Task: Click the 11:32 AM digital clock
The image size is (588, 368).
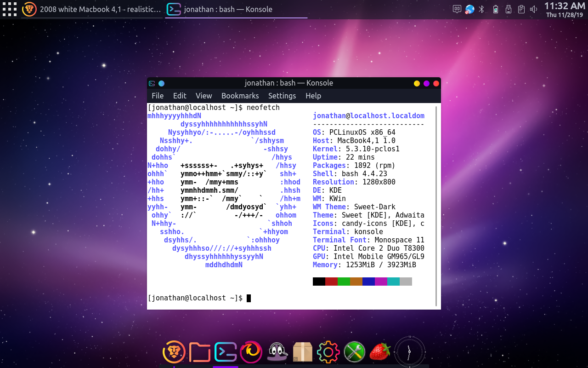Action: tap(565, 6)
